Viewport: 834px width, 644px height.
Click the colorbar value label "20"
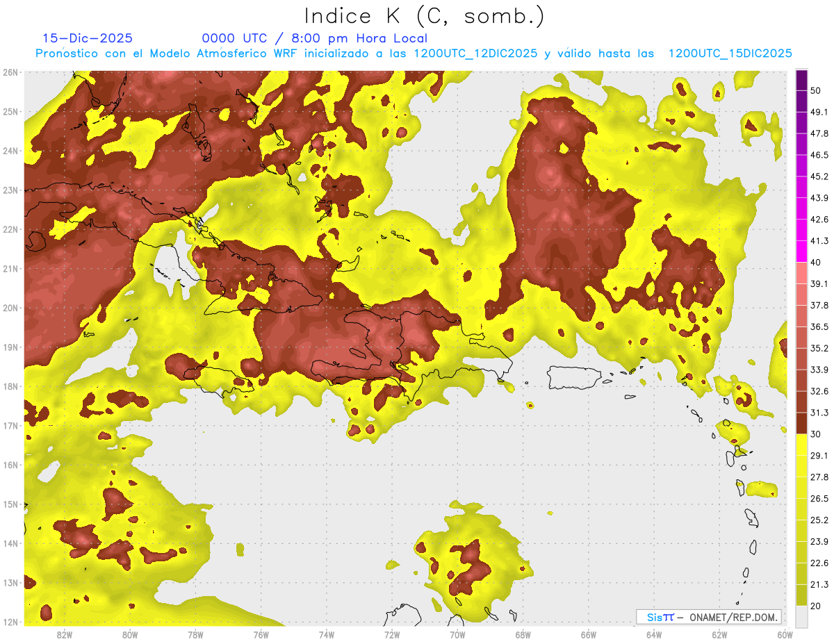815,606
